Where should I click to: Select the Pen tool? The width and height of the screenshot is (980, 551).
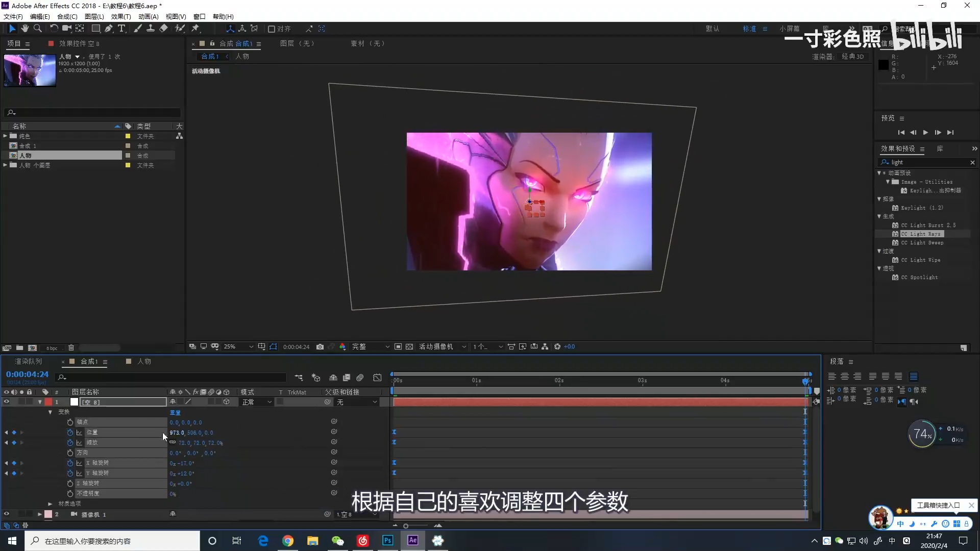[x=109, y=29]
